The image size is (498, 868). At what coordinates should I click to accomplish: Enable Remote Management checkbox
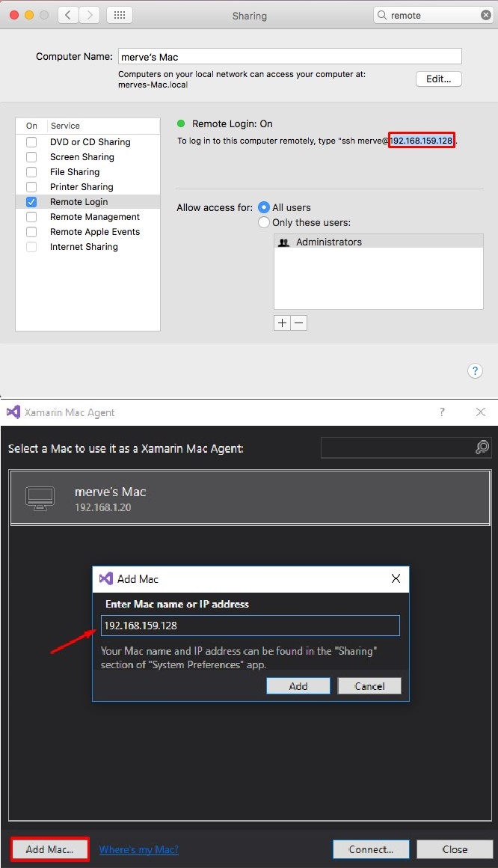(31, 217)
